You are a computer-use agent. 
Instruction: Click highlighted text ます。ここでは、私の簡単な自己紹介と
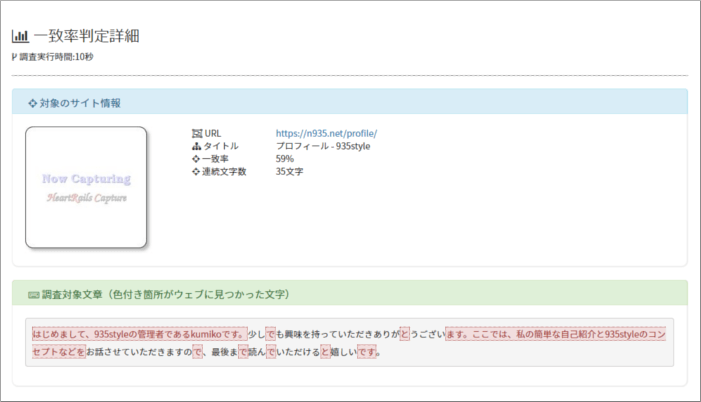click(x=525, y=334)
